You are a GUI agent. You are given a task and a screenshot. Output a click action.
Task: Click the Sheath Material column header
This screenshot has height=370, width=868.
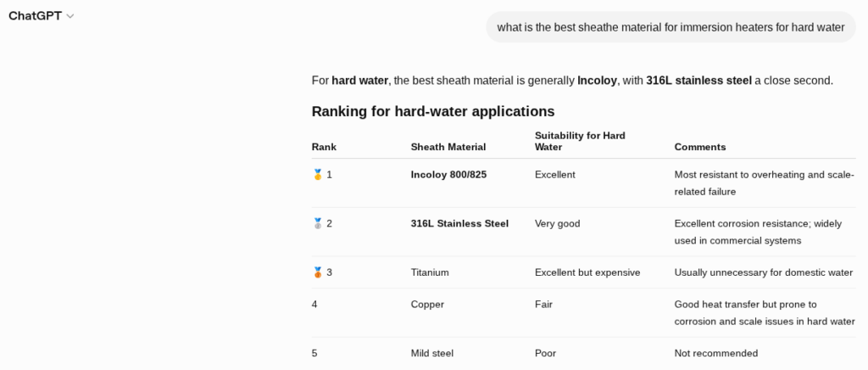click(448, 148)
